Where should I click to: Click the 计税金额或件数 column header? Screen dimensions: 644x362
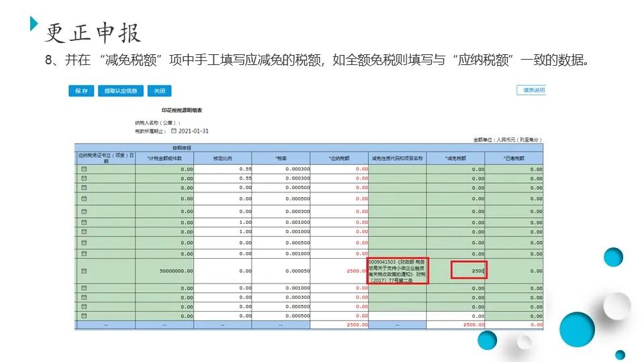[x=164, y=158]
